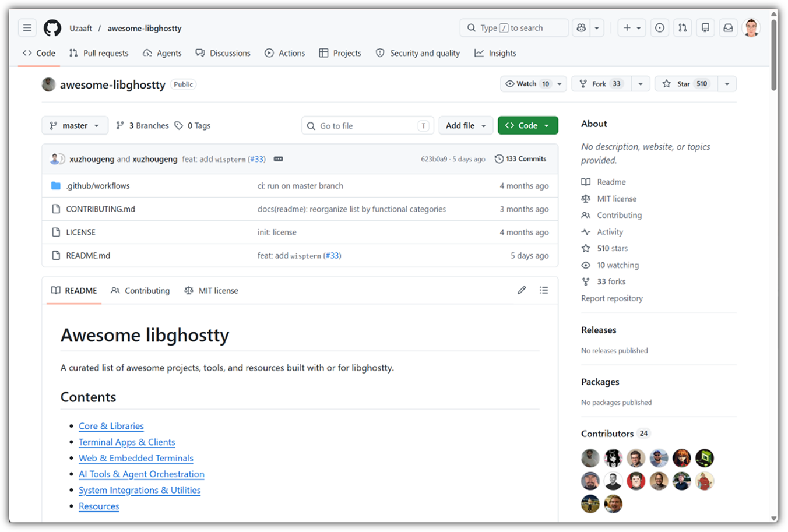788x532 pixels.
Task: Open the README outline icon
Action: pos(544,290)
